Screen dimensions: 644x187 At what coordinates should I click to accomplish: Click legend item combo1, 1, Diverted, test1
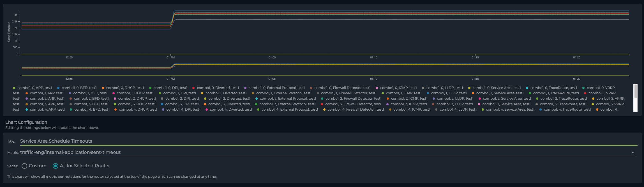point(224,93)
